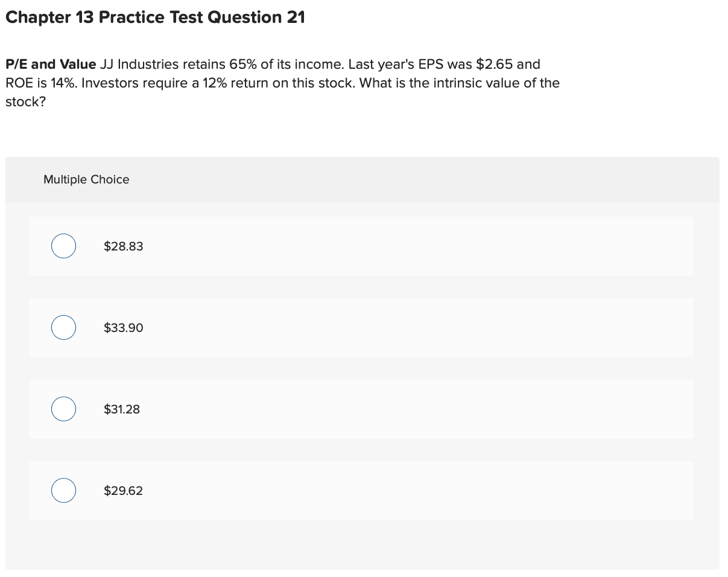Select the $29.62 answer radio button

coord(63,490)
